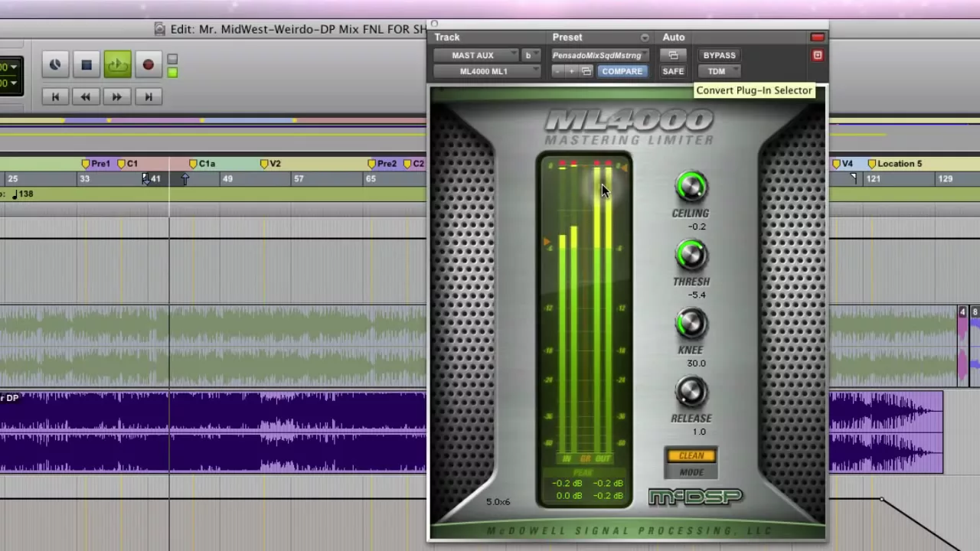Open the ML4000 ML1 plug-in selector
The image size is (980, 551).
pos(487,71)
